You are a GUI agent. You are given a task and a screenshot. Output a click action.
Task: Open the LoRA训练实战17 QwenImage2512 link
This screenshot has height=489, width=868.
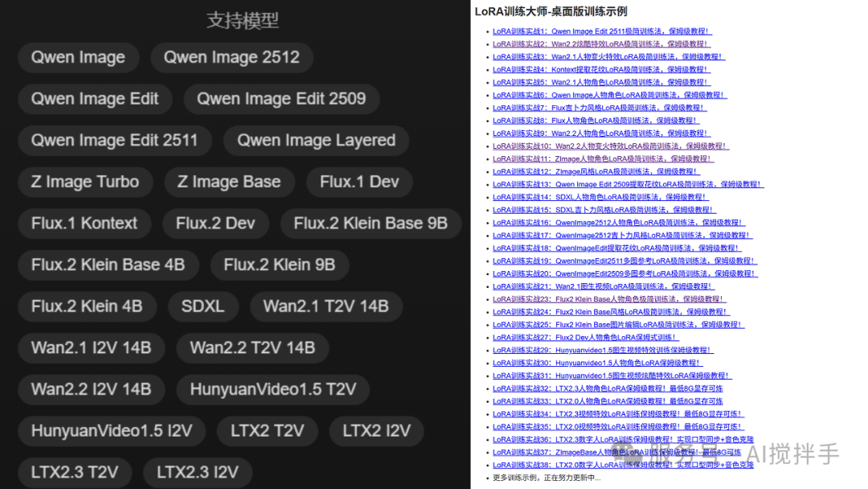click(x=623, y=236)
